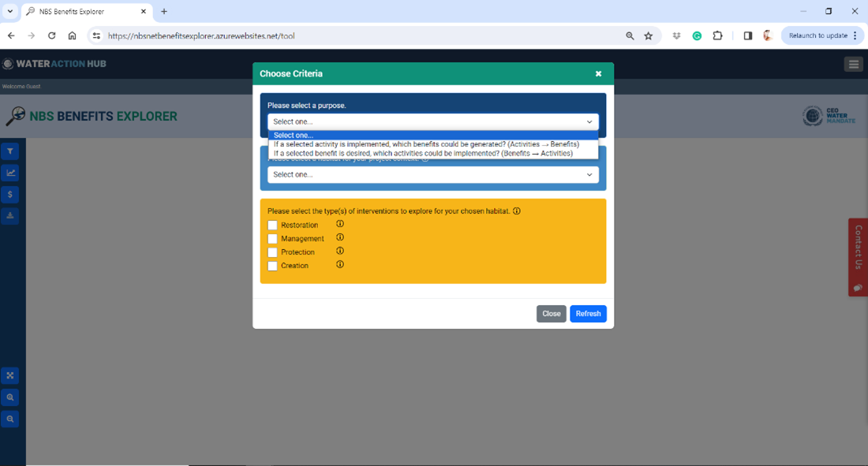Image resolution: width=868 pixels, height=466 pixels.
Task: Open the hamburger menu in site header
Action: 853,64
